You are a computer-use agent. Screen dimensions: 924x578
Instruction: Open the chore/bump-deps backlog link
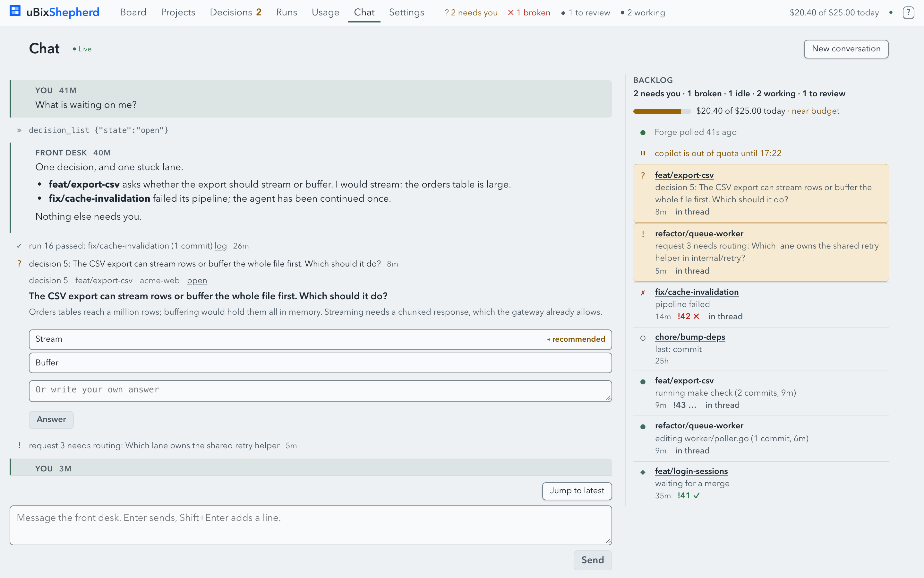coord(690,337)
